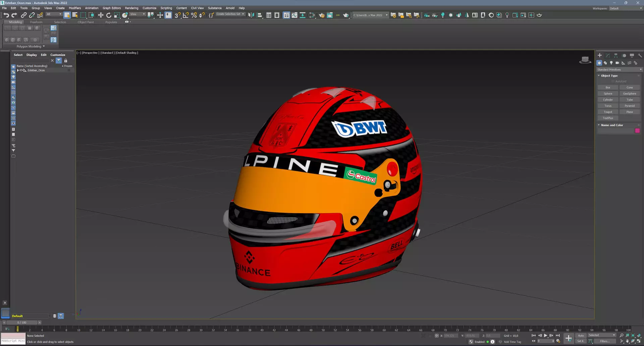Screen dimensions: 644x346
Task: Open the Graph Editors menu
Action: (112, 8)
